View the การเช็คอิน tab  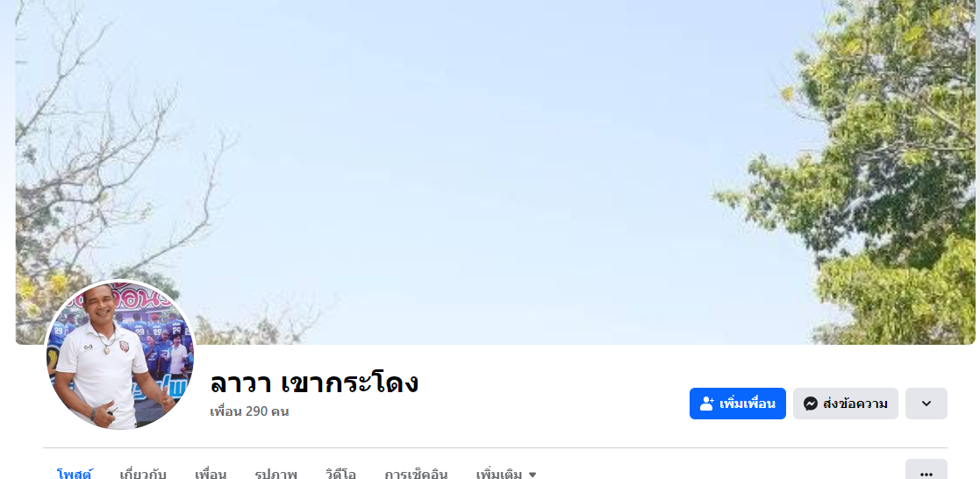(x=416, y=474)
